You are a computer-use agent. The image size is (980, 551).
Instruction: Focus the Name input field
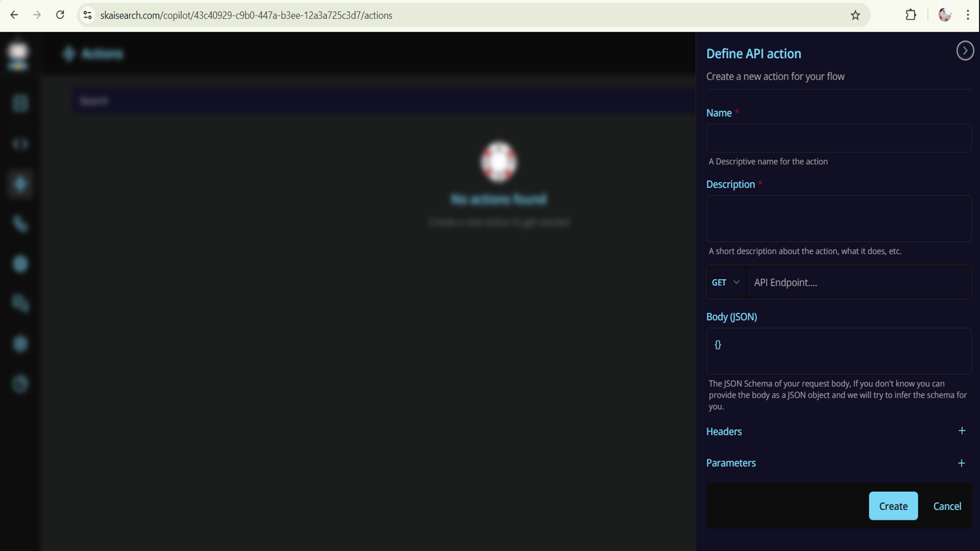[838, 138]
